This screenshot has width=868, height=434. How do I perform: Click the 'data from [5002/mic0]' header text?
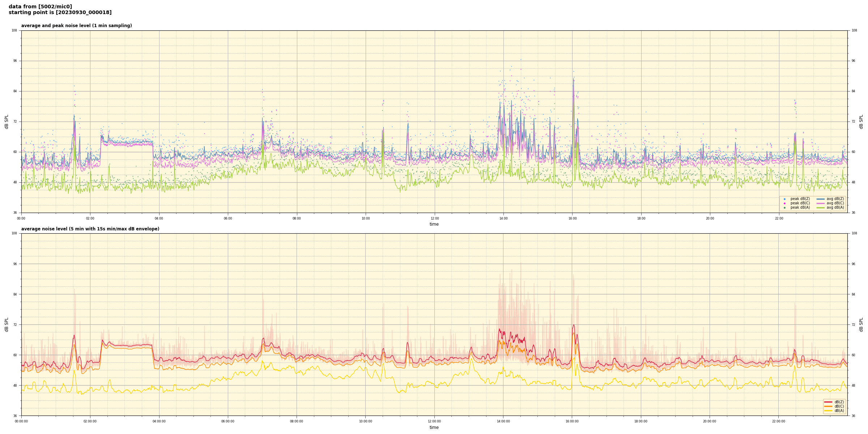(40, 7)
